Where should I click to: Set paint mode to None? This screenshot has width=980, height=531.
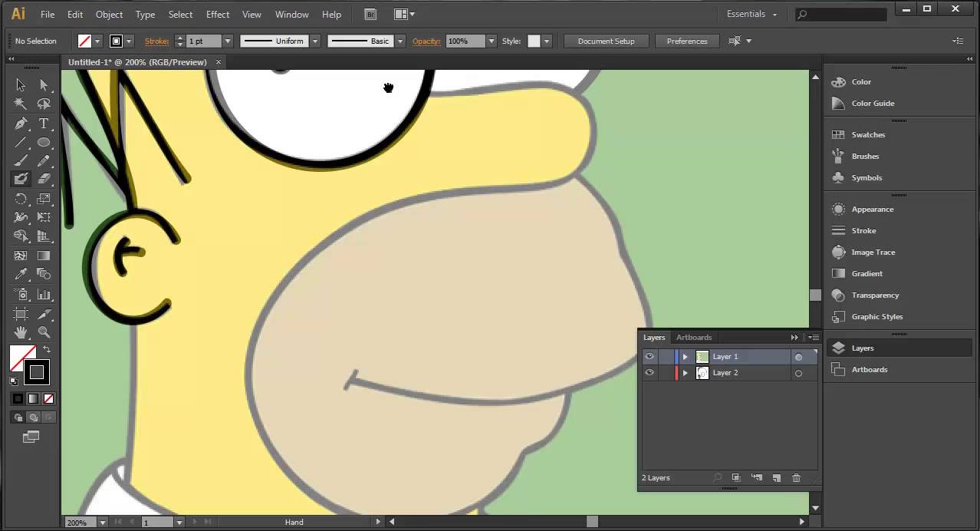coord(48,399)
